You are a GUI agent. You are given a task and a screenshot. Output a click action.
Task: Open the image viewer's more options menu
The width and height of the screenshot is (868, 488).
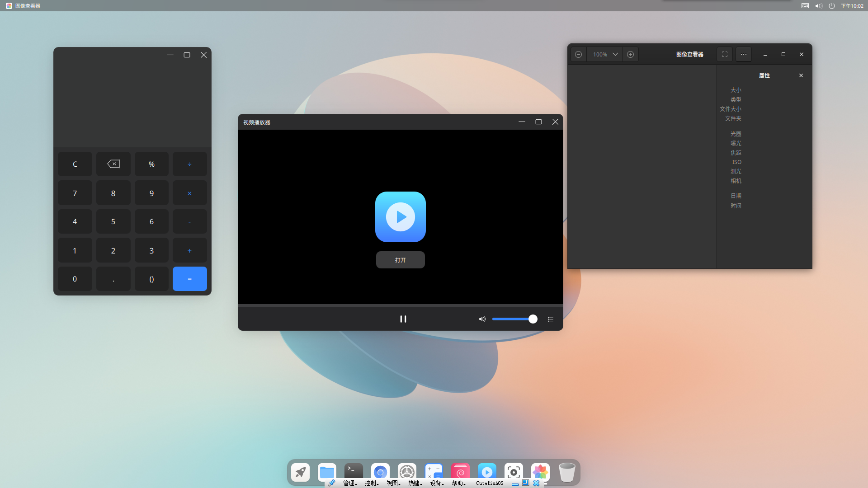coord(743,54)
